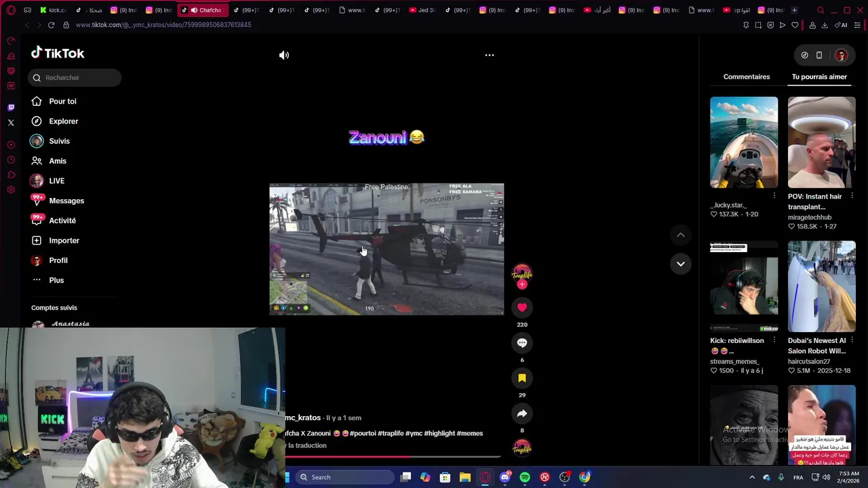Image resolution: width=868 pixels, height=488 pixels.
Task: Open Dubai's Newest AI Salon Robot thumbnail
Action: [x=822, y=286]
